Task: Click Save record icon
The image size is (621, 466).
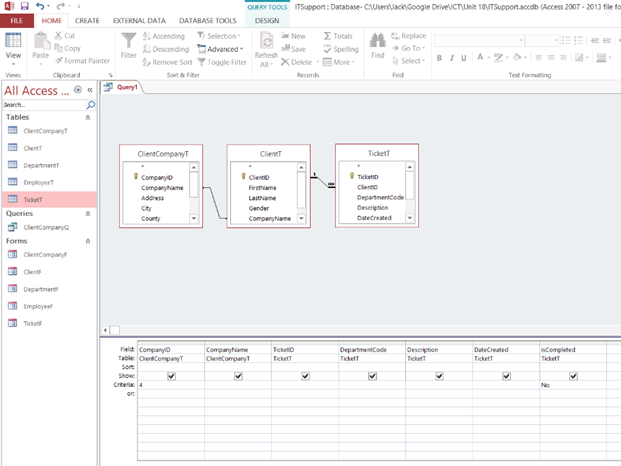Action: (285, 48)
